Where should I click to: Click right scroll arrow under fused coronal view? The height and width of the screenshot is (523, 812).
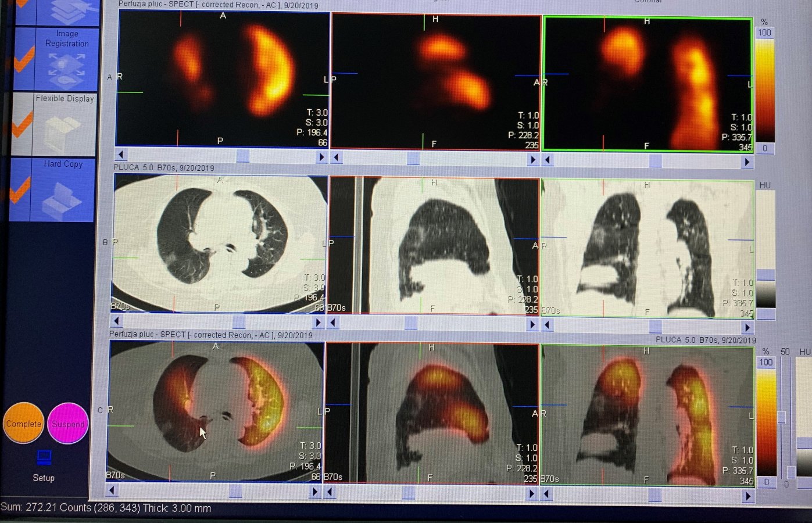748,496
